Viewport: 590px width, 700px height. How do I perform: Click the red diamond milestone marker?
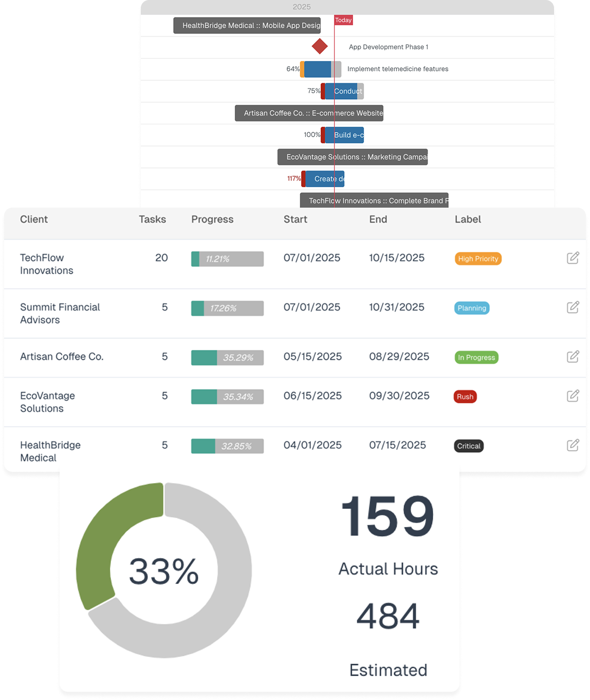[320, 46]
